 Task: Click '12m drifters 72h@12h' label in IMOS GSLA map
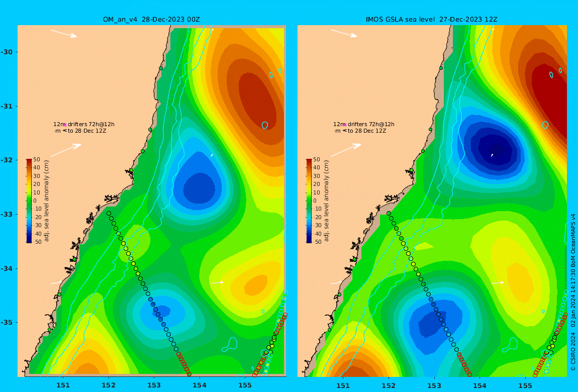tap(364, 124)
